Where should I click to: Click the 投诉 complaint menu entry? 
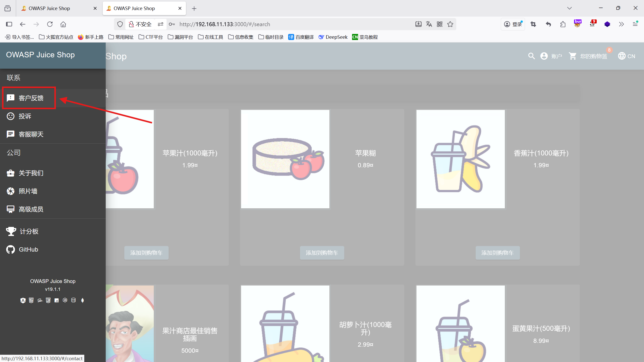pyautogui.click(x=25, y=116)
